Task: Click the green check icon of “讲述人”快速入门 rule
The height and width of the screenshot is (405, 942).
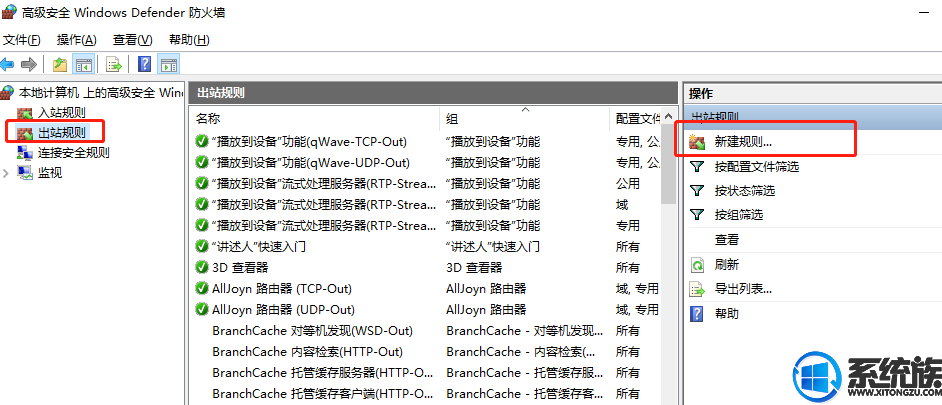Action: [x=202, y=246]
